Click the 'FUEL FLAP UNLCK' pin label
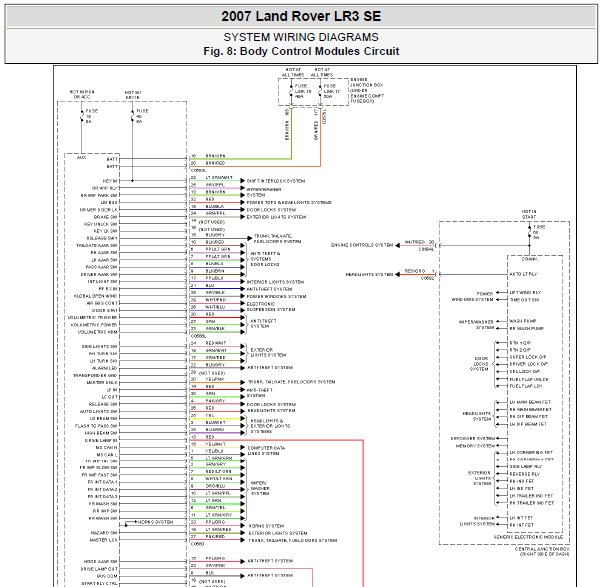 tap(529, 379)
